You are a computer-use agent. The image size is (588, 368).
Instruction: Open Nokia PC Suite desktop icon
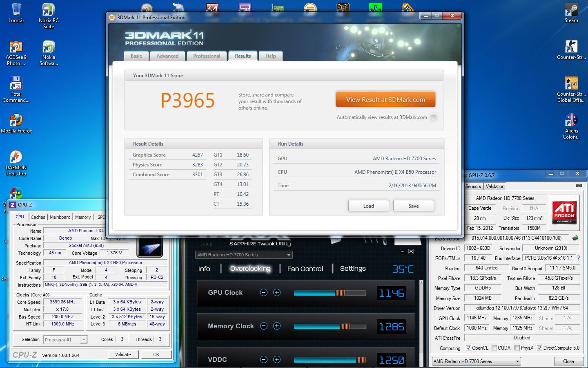49,16
